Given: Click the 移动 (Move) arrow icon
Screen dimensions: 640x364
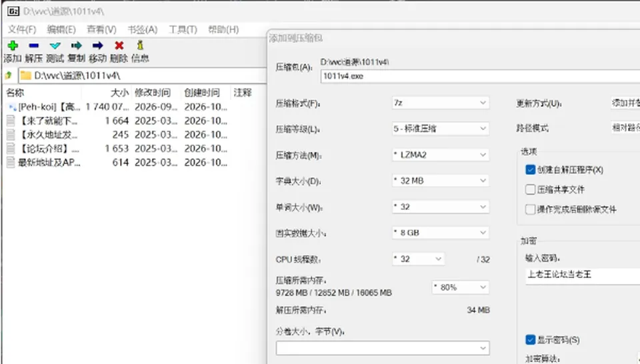Looking at the screenshot, I should 97,45.
